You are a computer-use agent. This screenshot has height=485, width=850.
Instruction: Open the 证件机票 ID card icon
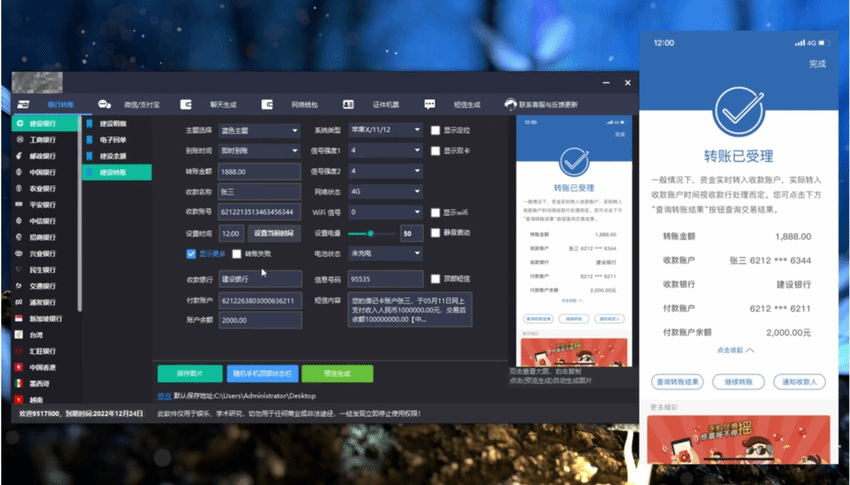click(348, 104)
